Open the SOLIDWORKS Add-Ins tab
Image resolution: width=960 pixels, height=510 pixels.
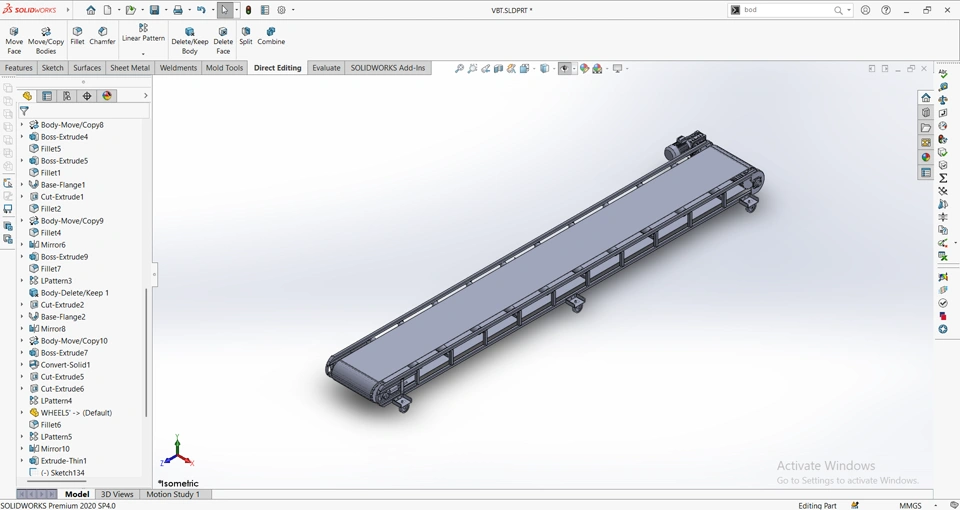(x=388, y=68)
